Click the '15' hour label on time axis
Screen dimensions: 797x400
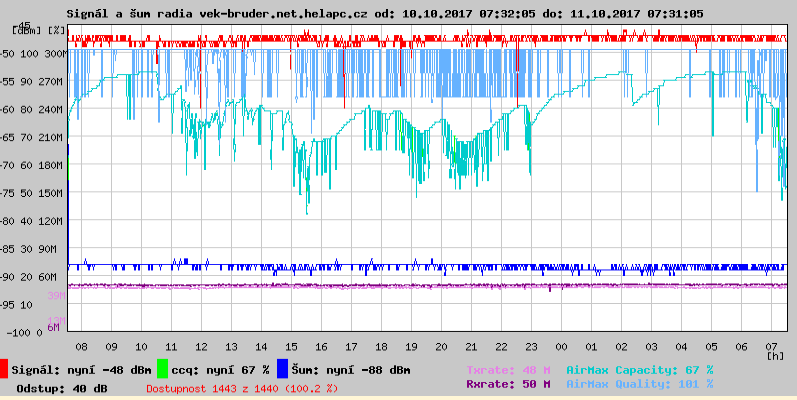291,347
